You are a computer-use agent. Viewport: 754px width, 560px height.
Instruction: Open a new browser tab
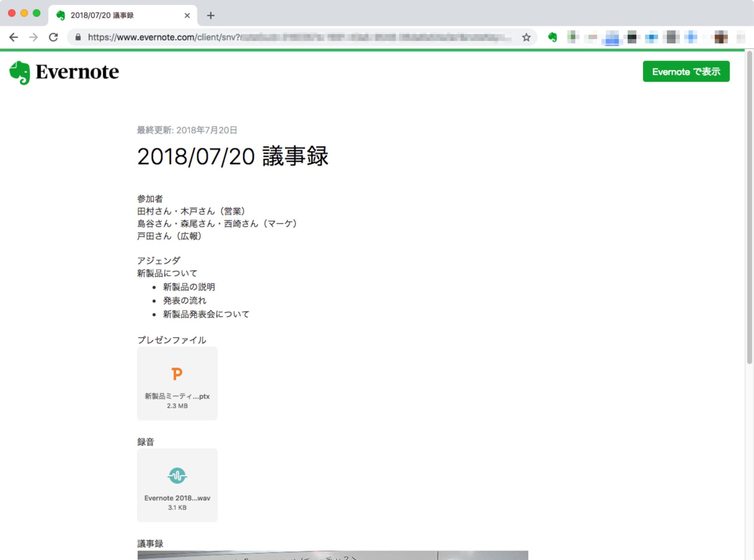(x=211, y=16)
